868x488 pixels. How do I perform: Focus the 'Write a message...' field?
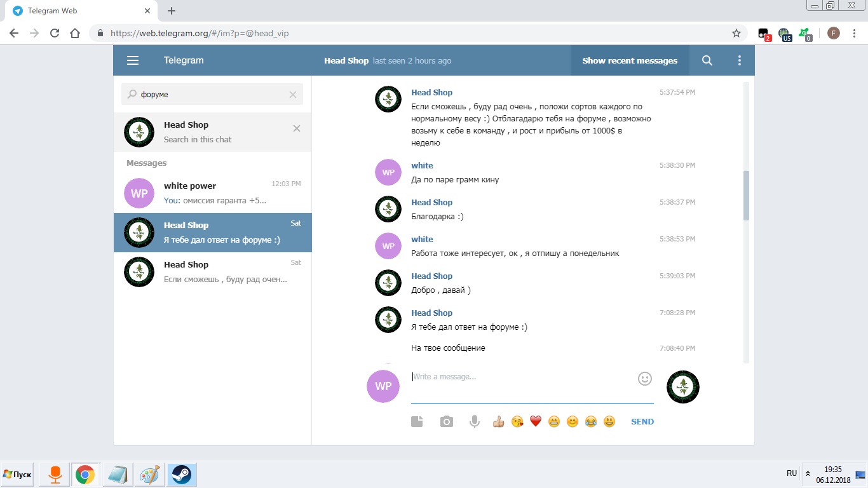coord(532,386)
